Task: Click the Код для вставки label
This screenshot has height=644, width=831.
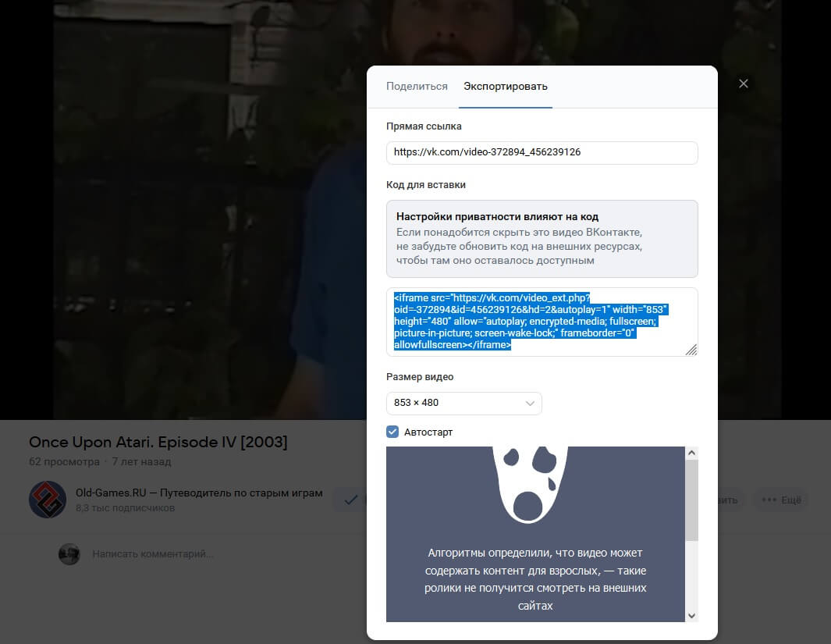Action: pyautogui.click(x=426, y=185)
